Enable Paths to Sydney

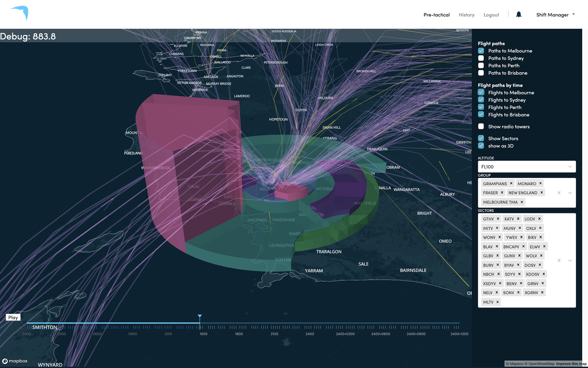(x=481, y=58)
